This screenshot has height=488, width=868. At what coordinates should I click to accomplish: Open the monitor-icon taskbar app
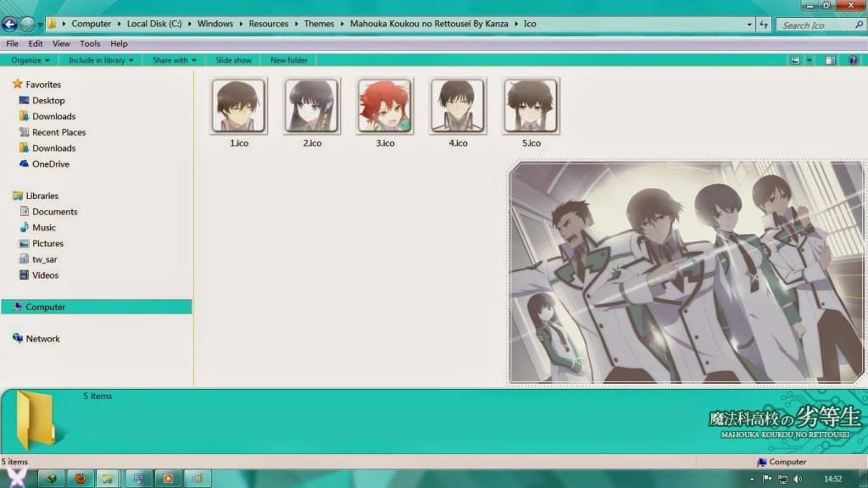coord(138,479)
